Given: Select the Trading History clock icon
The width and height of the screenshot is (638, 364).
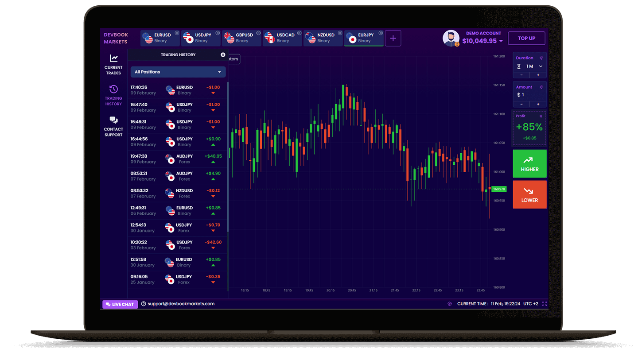Looking at the screenshot, I should (x=113, y=89).
